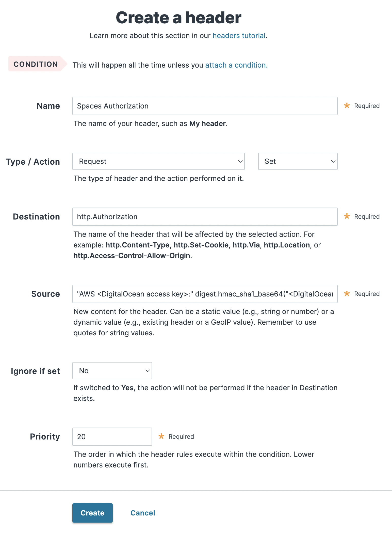The height and width of the screenshot is (533, 392).
Task: Click the Required asterisk beside Destination
Action: pyautogui.click(x=347, y=216)
